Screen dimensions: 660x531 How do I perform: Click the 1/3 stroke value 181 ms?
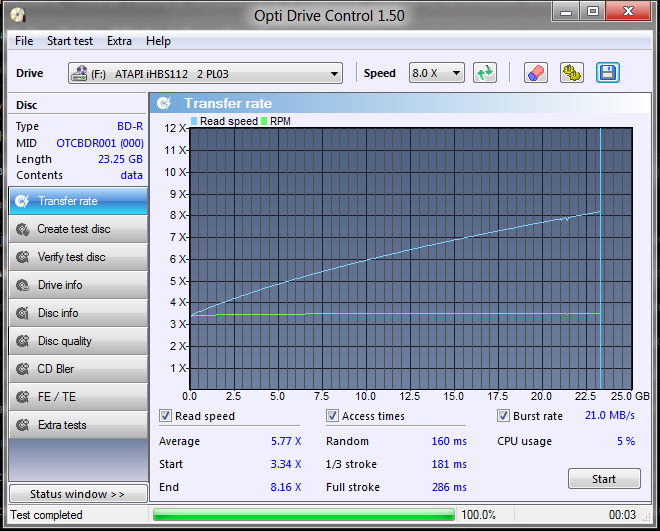pos(449,464)
